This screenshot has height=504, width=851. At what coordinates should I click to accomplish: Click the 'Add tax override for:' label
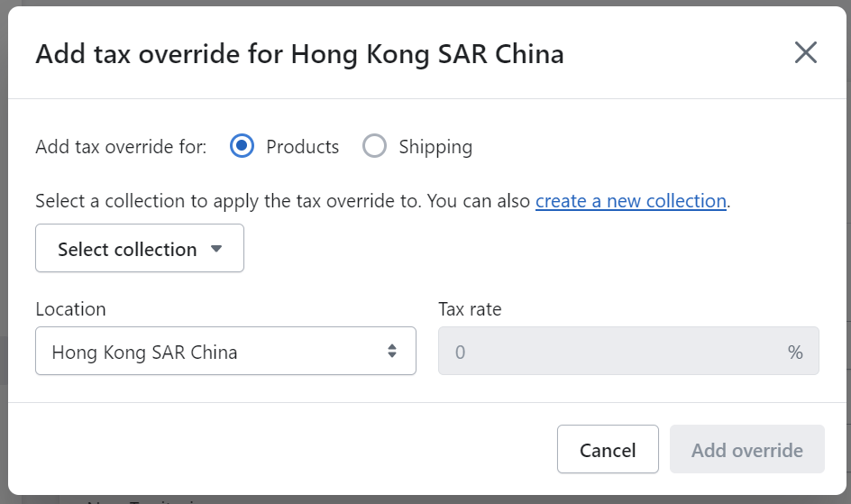click(121, 146)
